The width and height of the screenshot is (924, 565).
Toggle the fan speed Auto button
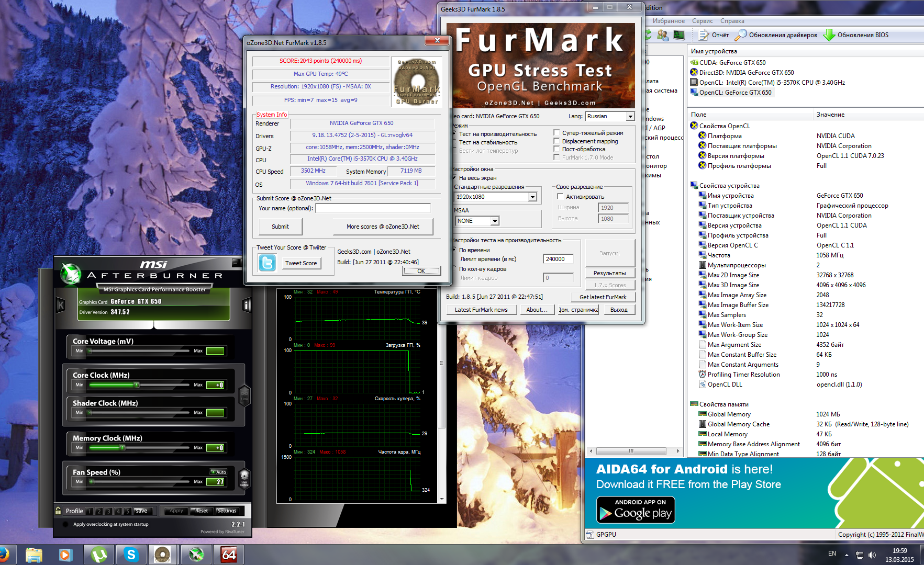coord(219,472)
